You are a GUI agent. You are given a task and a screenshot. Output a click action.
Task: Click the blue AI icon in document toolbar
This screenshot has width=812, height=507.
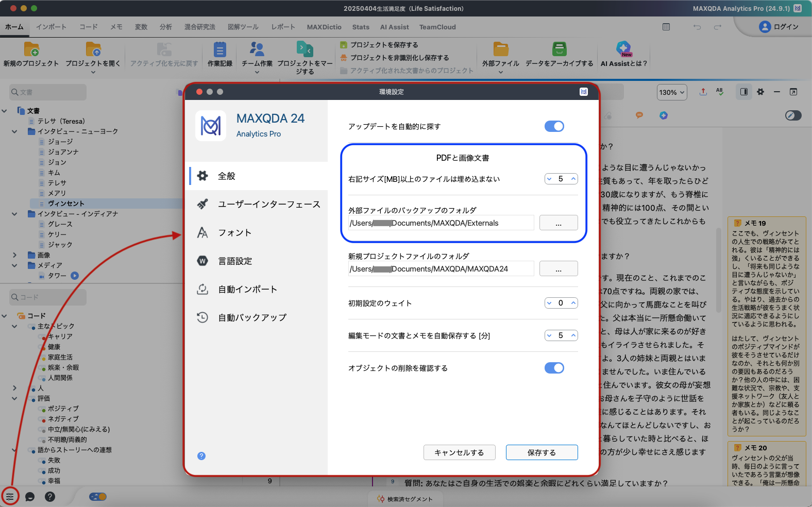pyautogui.click(x=664, y=115)
